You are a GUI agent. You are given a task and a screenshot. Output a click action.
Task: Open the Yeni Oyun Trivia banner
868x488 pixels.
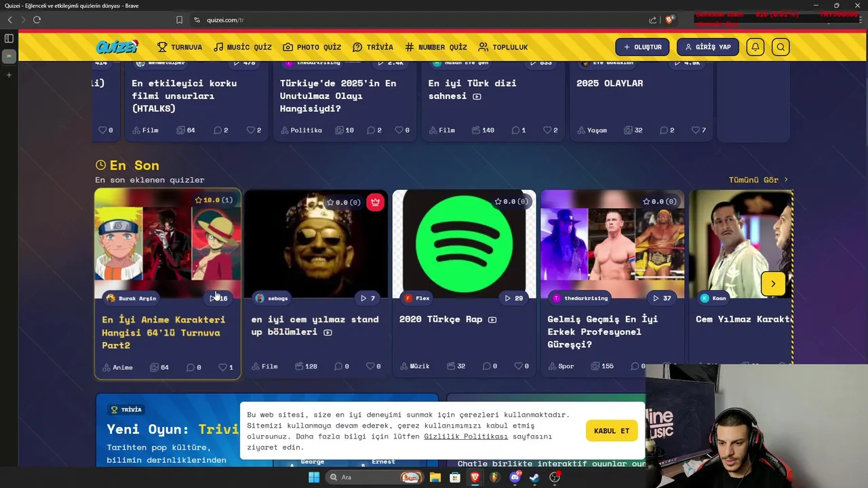pyautogui.click(x=267, y=430)
